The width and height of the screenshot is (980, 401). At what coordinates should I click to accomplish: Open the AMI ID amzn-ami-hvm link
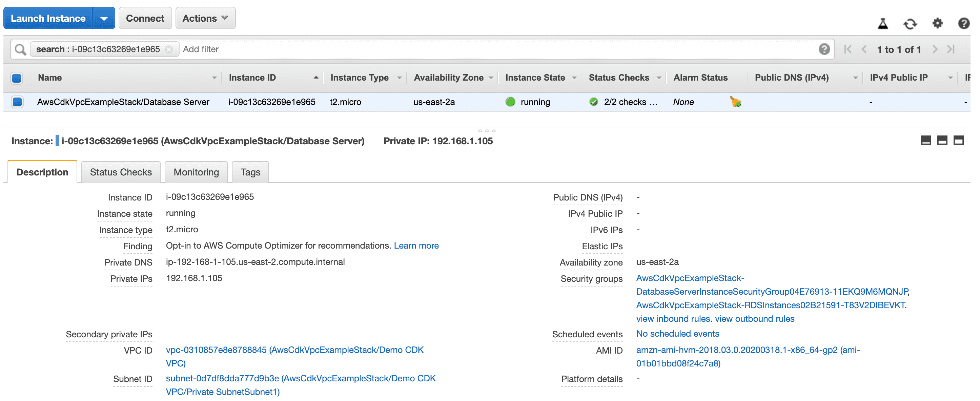(x=748, y=357)
